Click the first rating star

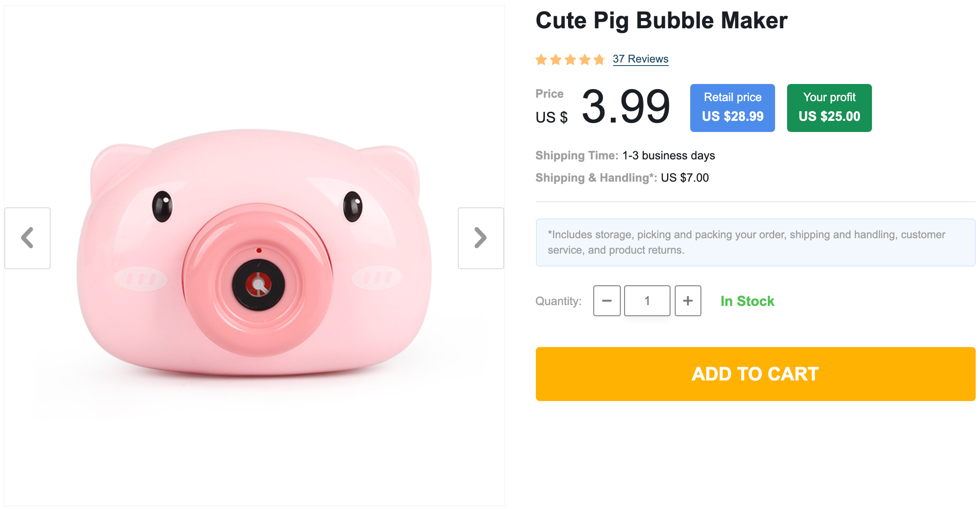point(541,60)
